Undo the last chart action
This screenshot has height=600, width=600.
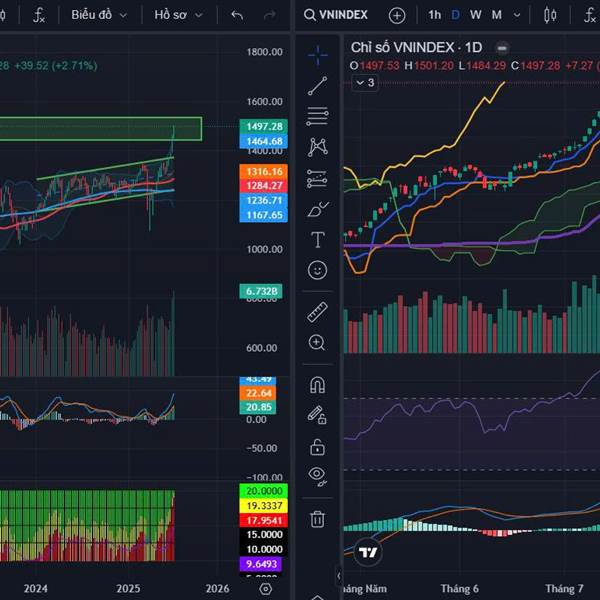pos(237,15)
